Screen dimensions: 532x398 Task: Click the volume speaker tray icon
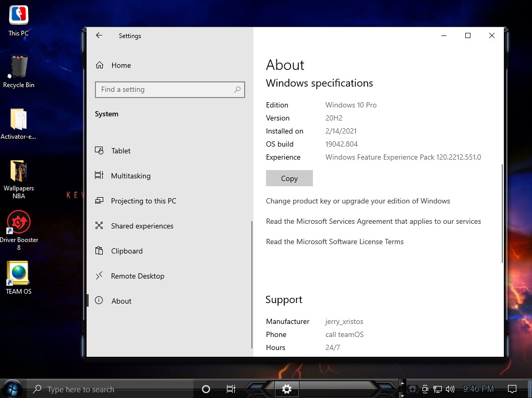click(x=450, y=389)
